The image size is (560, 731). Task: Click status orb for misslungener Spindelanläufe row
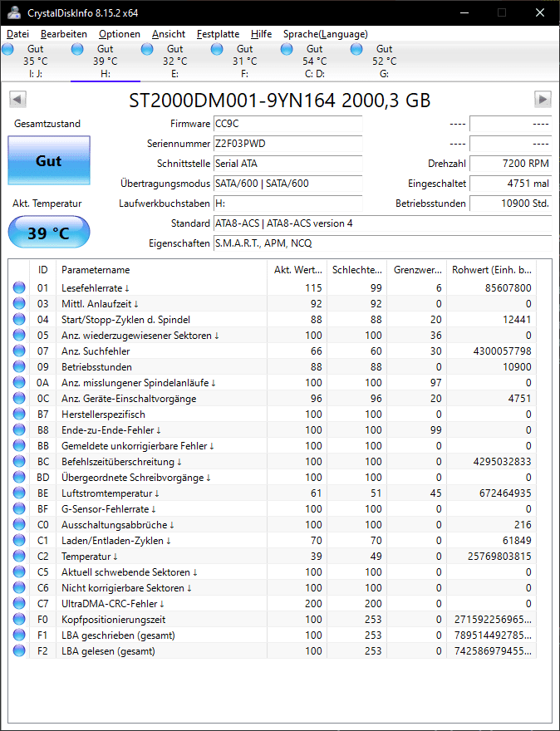19,383
